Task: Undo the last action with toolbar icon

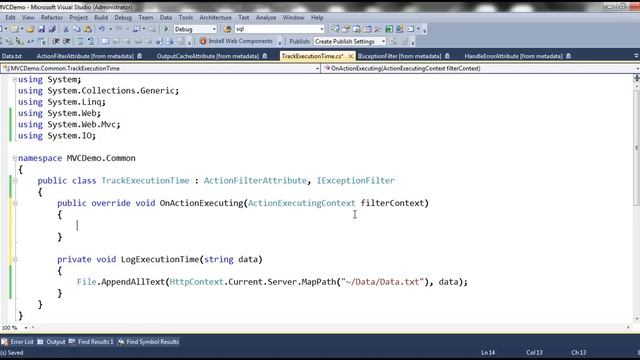Action: (102, 29)
